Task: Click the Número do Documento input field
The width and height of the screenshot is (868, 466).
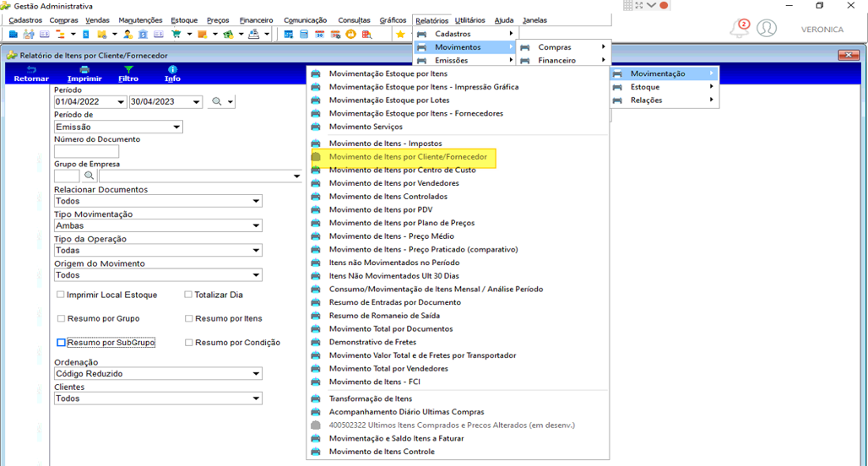Action: point(86,152)
